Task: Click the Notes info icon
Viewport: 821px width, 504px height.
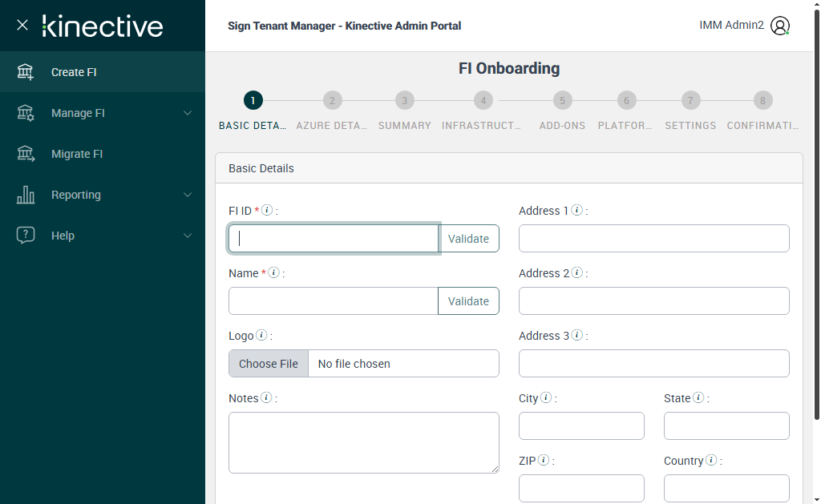Action: [x=266, y=397]
